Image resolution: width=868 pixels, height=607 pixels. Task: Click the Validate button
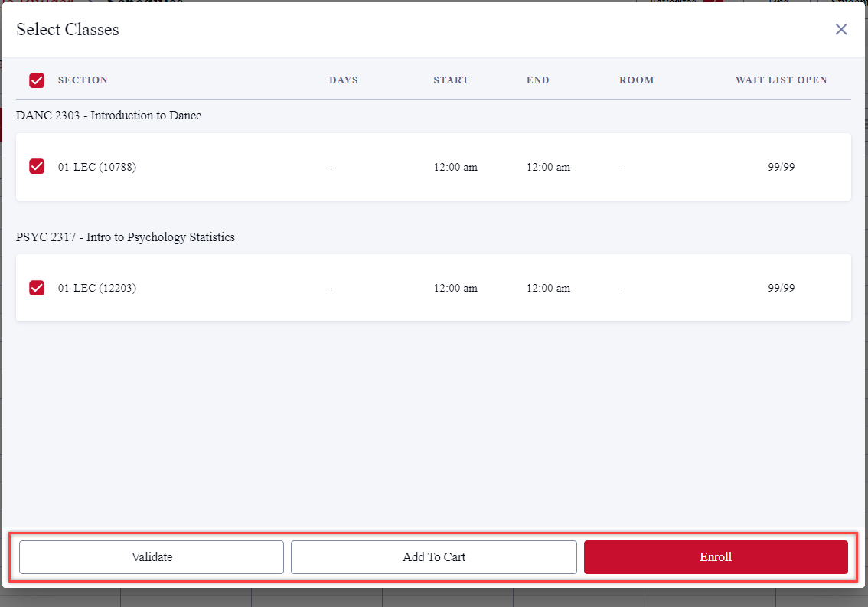click(152, 557)
